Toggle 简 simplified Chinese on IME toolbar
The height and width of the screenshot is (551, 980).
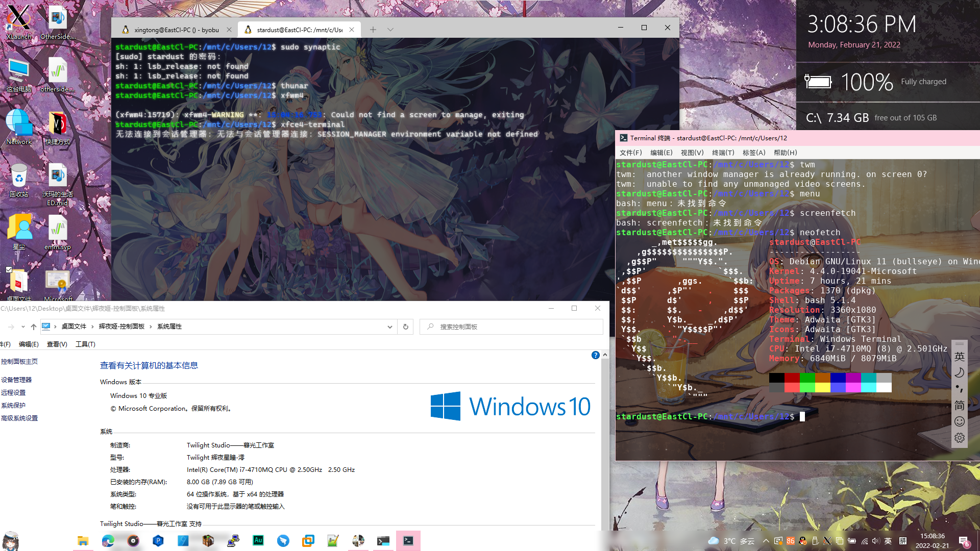coord(960,405)
